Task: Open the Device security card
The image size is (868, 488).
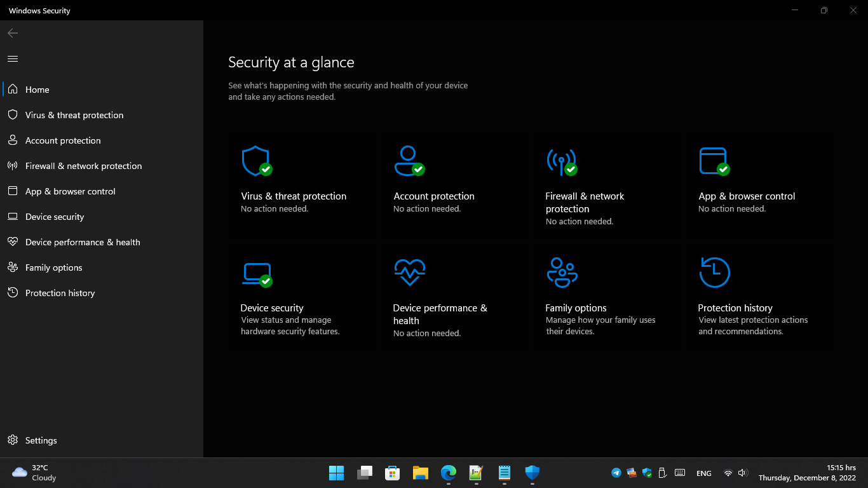Action: pos(302,297)
